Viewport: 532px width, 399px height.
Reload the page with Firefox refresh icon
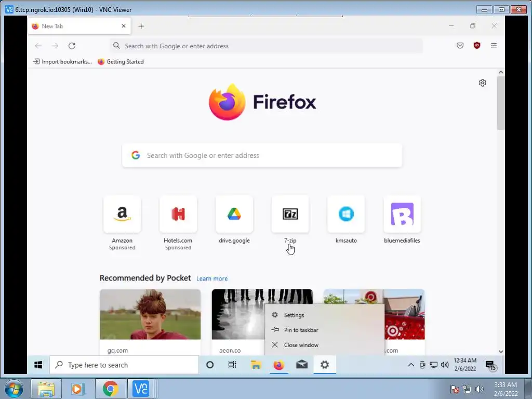72,46
